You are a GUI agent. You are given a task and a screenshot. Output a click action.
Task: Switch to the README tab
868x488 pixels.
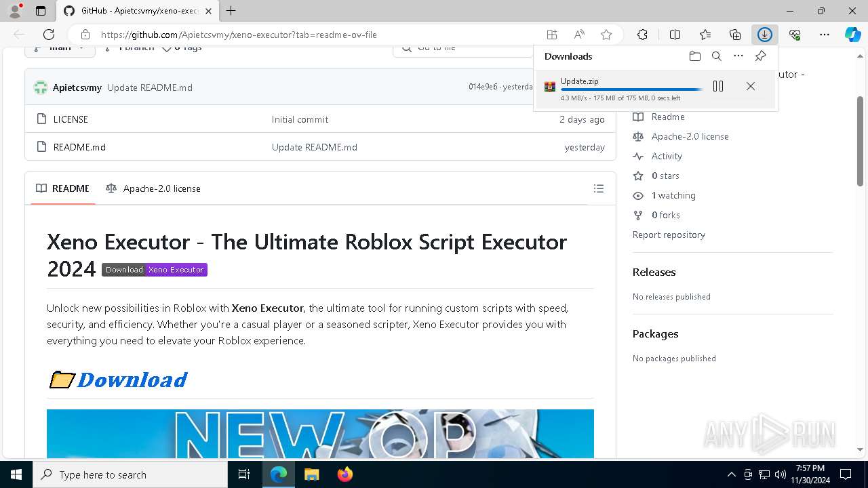(63, 188)
